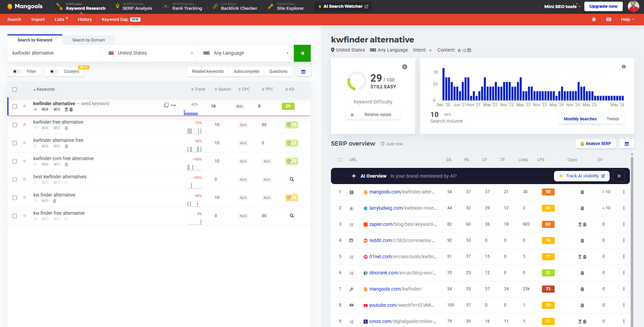
Task: Click the SERP overview vertical scrollbar
Action: pos(632,239)
